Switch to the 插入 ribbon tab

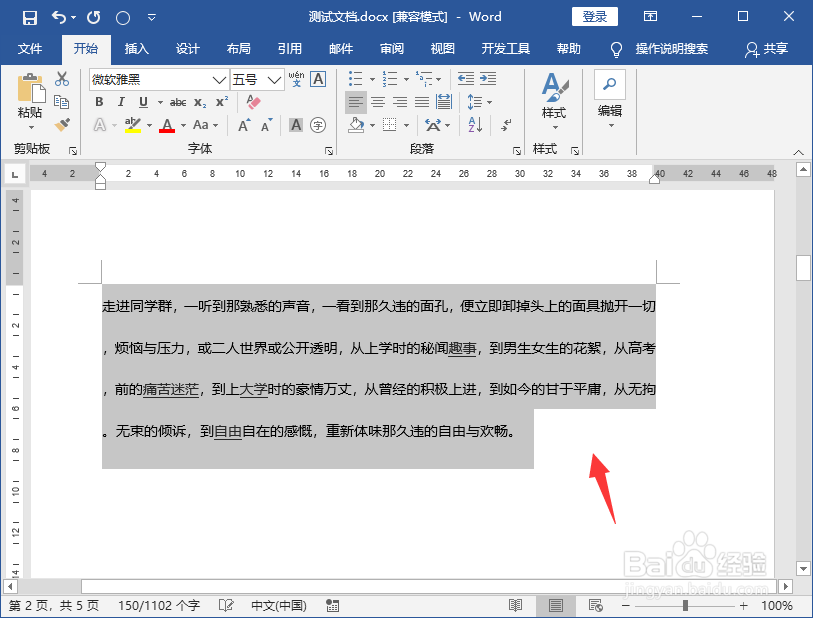(x=136, y=47)
